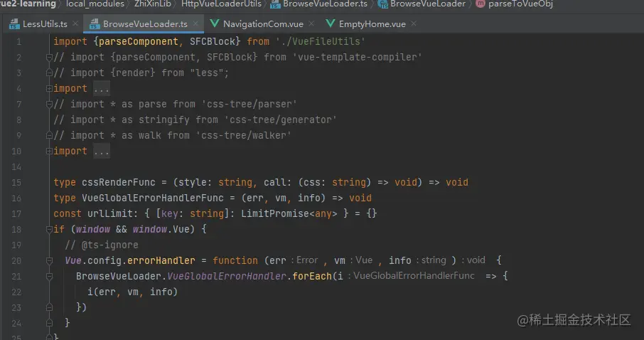Screen dimensions: 644x340
Task: Close the EmptyHome.vue tab
Action: point(414,24)
